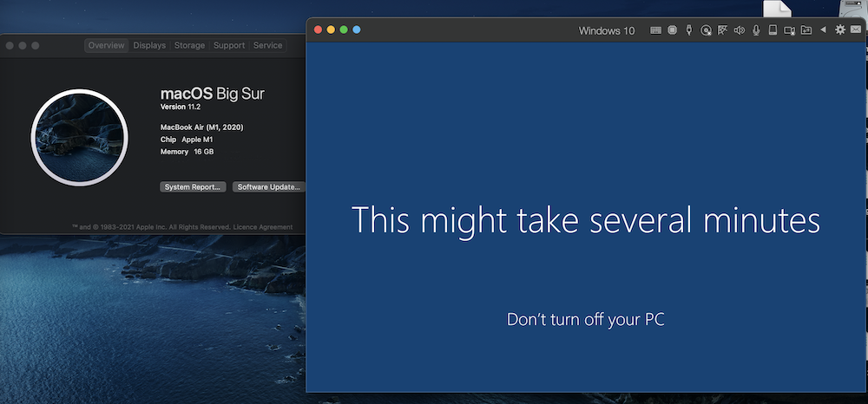
Task: Select the white document file on desktop
Action: click(777, 9)
